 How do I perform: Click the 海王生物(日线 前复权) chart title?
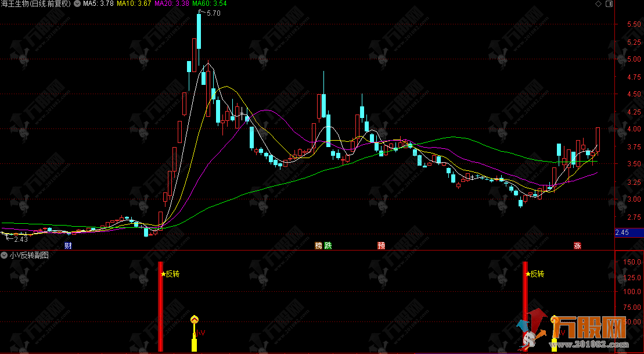point(37,4)
